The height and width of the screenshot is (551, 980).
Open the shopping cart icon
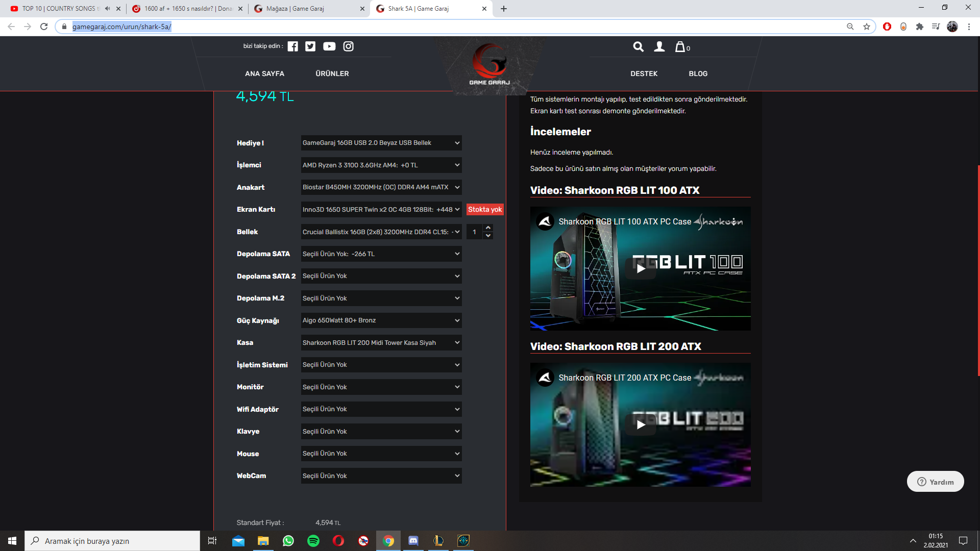click(x=681, y=47)
